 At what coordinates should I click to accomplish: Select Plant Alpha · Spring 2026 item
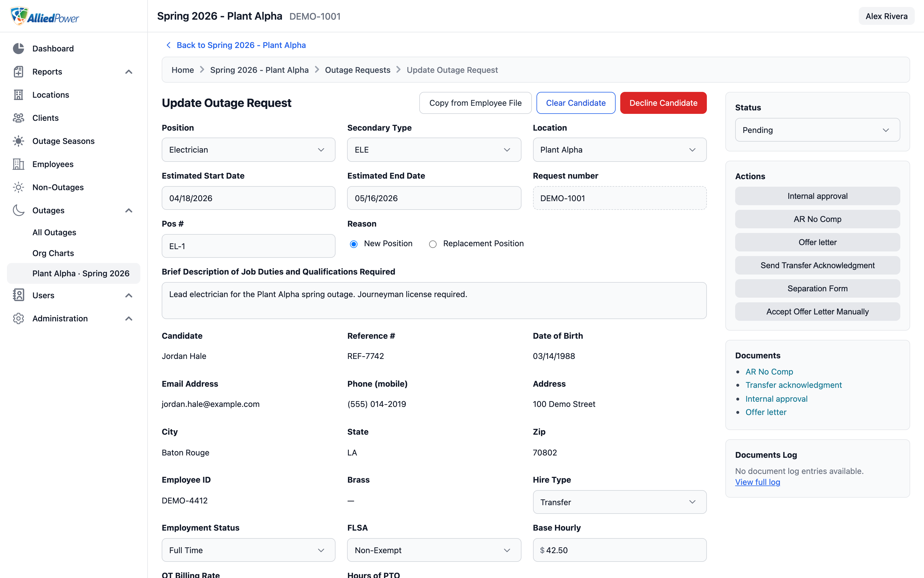pos(74,273)
